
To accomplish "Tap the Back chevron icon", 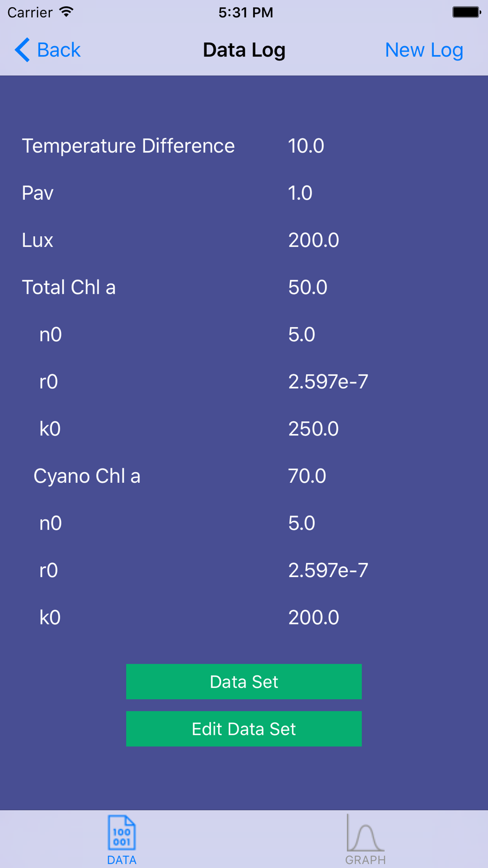I will (22, 50).
